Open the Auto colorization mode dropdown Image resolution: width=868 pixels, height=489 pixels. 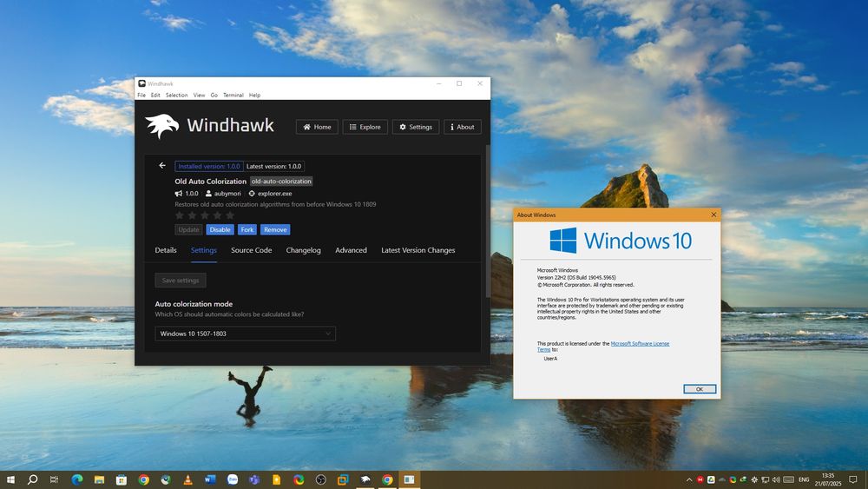pyautogui.click(x=246, y=334)
